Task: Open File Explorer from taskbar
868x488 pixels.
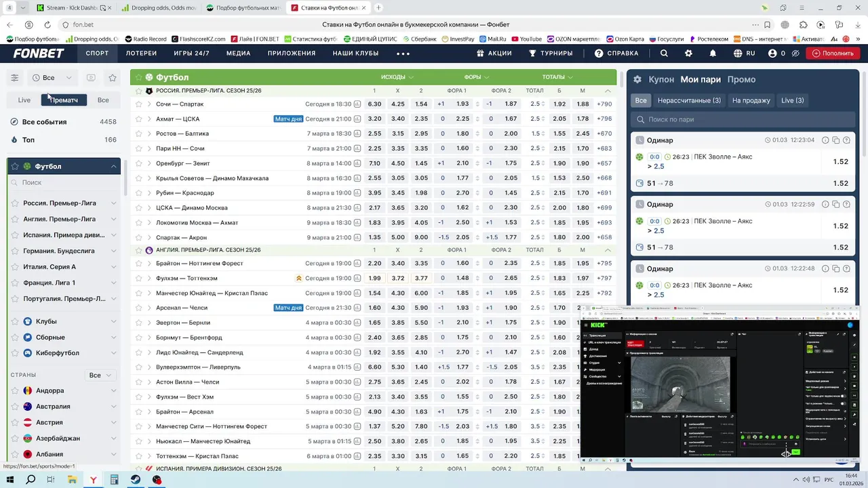Action: 73,480
